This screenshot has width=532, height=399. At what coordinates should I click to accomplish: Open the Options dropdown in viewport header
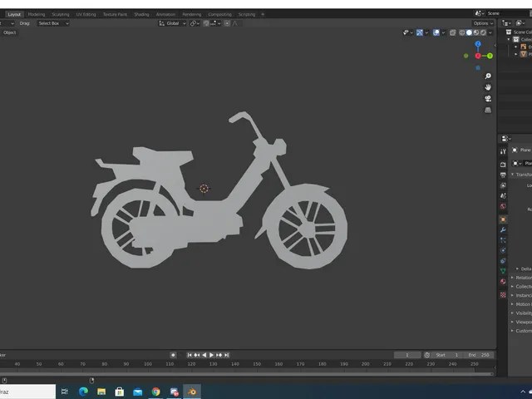coord(483,23)
